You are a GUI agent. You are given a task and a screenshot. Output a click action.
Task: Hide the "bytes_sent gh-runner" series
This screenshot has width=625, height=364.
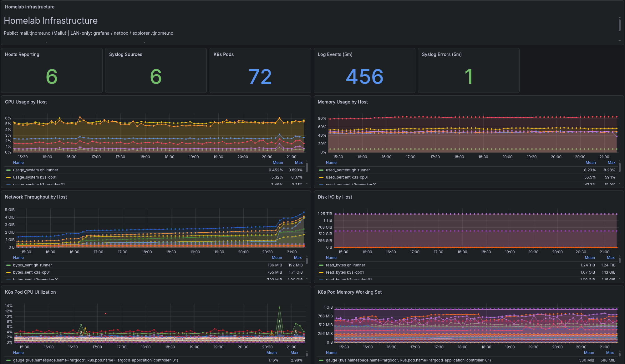click(32, 265)
